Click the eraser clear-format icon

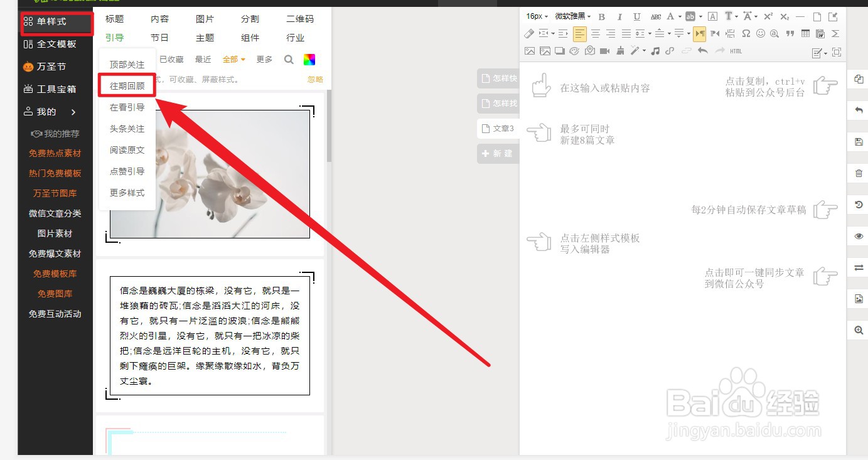(529, 34)
